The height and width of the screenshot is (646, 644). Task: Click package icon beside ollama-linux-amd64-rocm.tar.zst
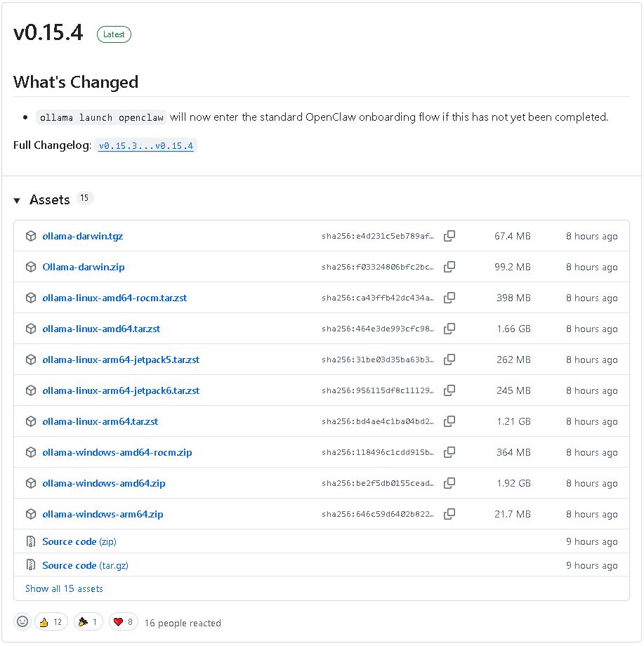coord(31,298)
